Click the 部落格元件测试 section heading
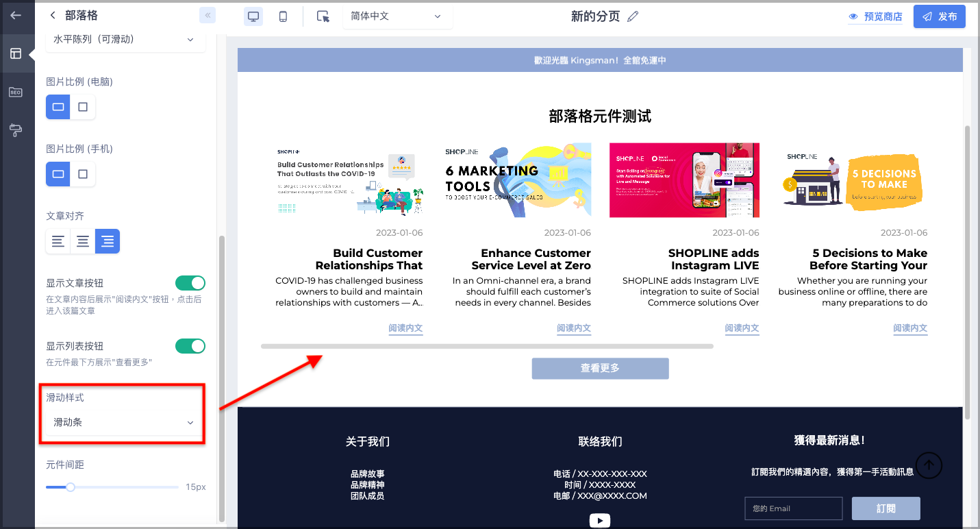 (x=600, y=116)
